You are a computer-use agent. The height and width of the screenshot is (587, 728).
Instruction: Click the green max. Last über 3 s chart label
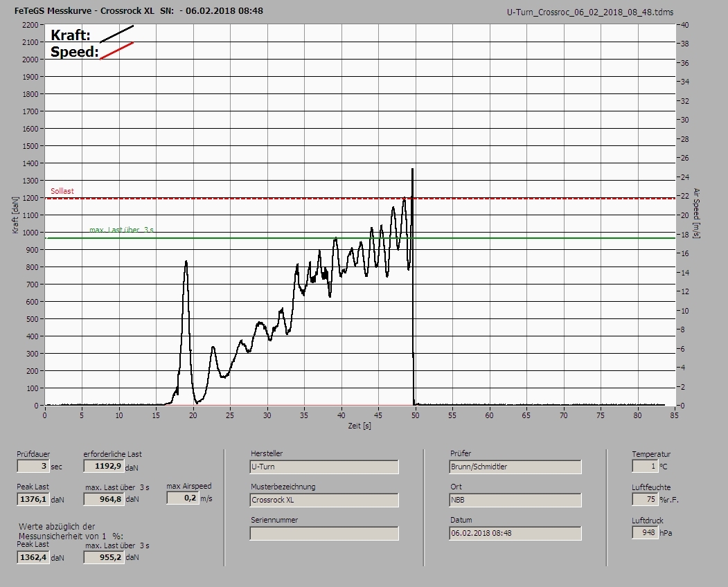[x=121, y=230]
